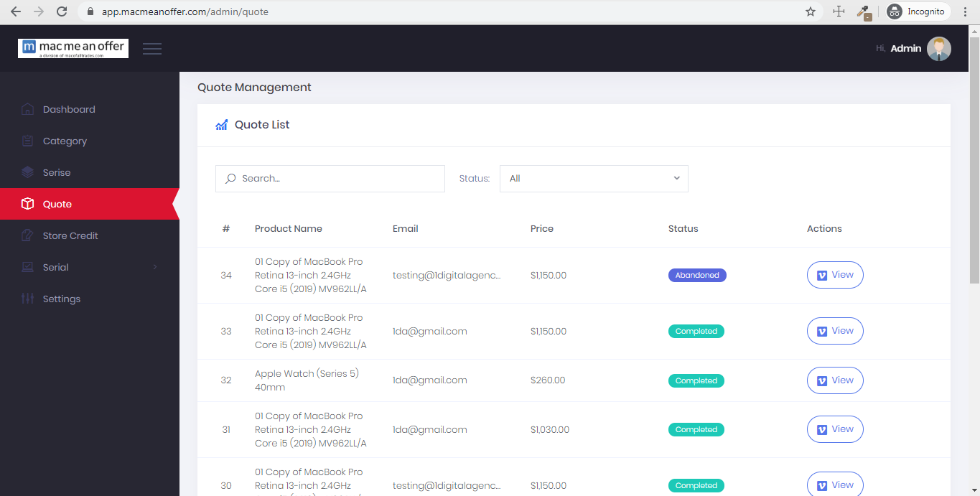
Task: Open the Quote section via its box icon
Action: click(27, 204)
